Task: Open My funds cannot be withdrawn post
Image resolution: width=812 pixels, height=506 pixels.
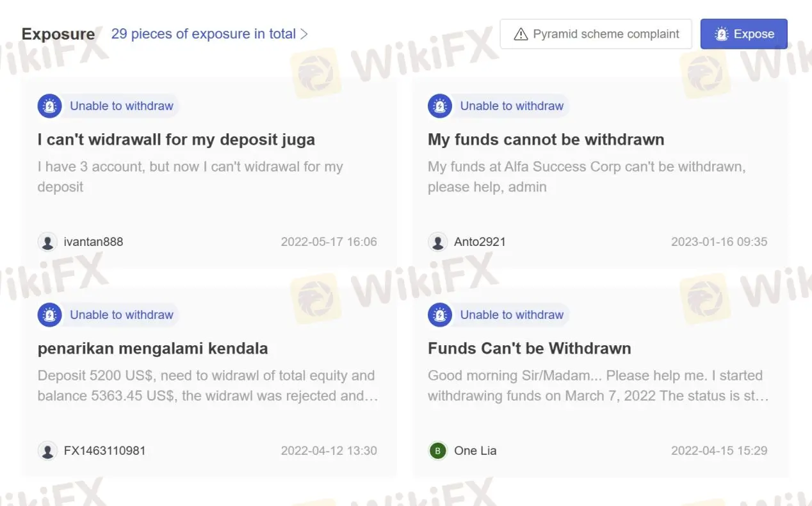Action: point(546,140)
